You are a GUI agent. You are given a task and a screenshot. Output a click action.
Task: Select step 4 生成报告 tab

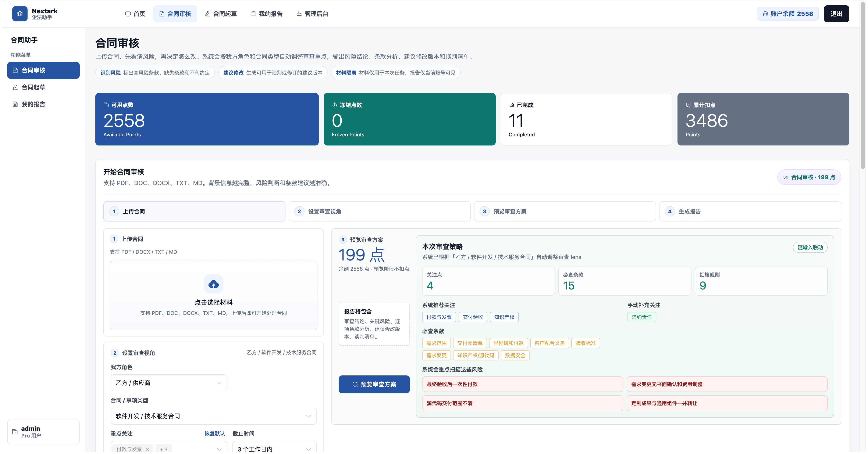pyautogui.click(x=750, y=212)
